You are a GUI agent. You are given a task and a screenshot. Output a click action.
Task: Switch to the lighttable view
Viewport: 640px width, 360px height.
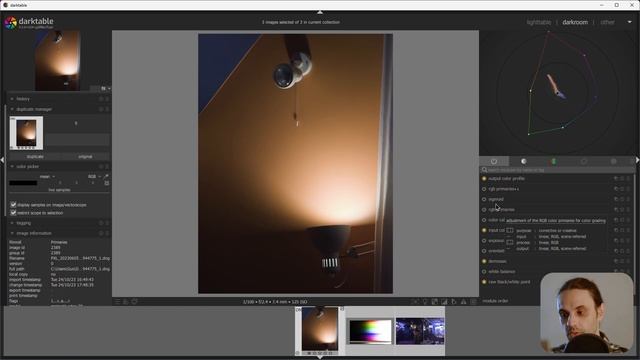[x=539, y=22]
